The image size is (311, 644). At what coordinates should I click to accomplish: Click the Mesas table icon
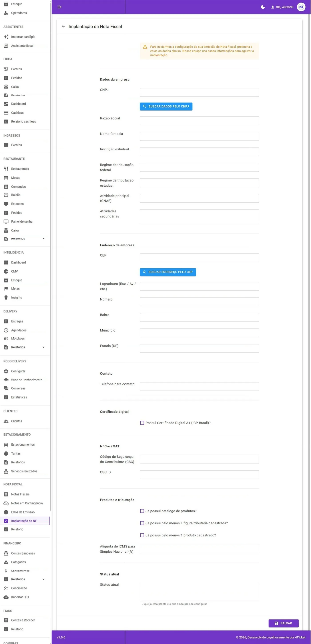[6, 178]
